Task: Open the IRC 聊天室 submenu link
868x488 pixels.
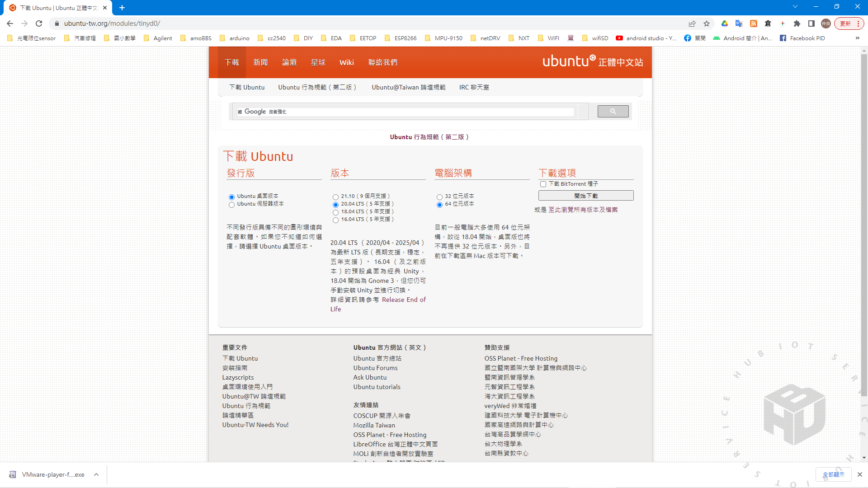Action: (x=474, y=87)
